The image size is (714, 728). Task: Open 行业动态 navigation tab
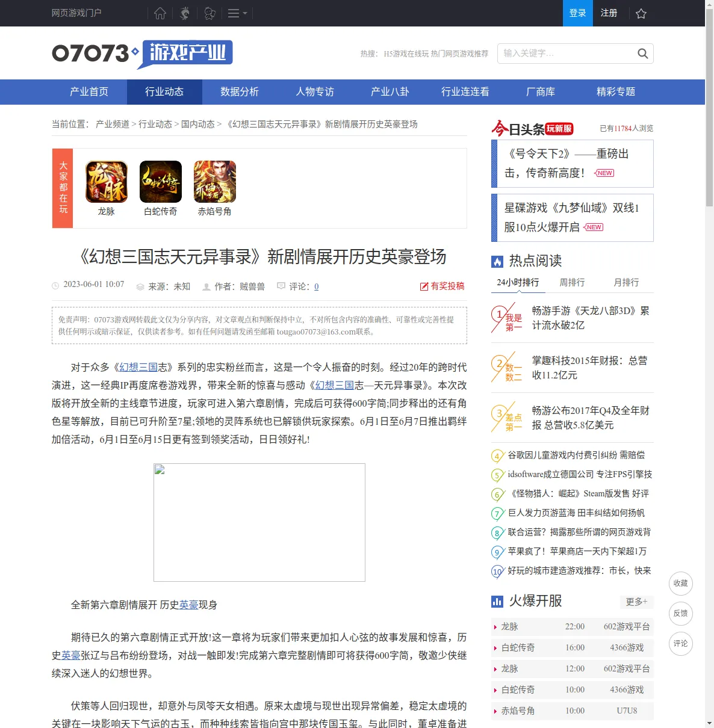click(164, 92)
